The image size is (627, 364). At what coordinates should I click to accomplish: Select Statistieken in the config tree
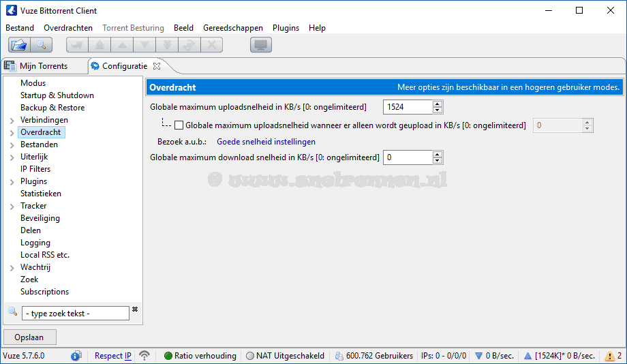coord(41,193)
